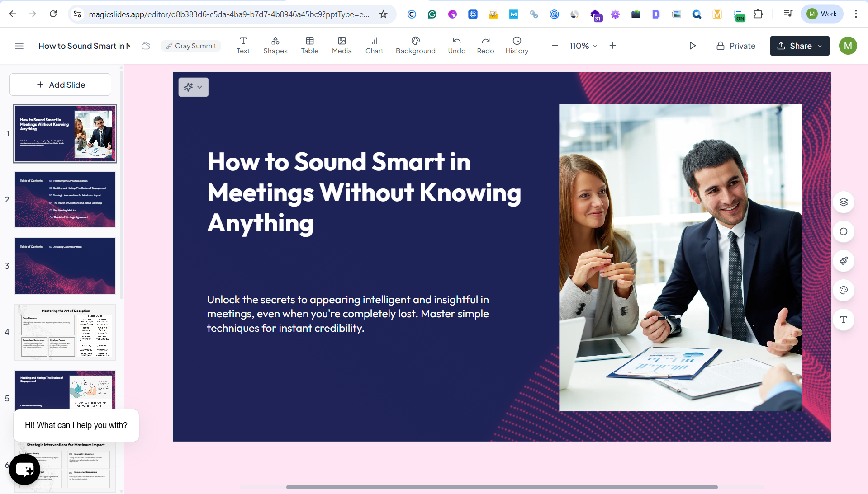This screenshot has width=868, height=494.
Task: Open the color palette theme icon
Action: 843,290
